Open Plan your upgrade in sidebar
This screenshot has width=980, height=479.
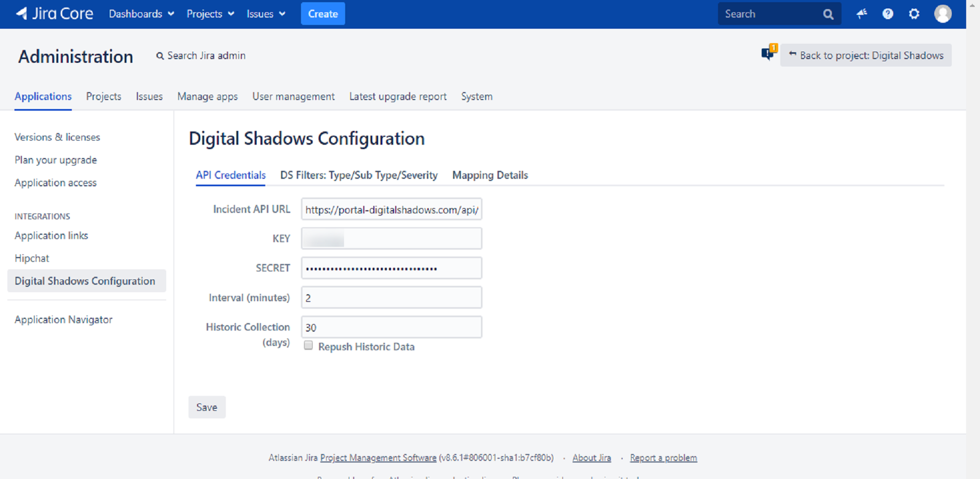coord(56,160)
